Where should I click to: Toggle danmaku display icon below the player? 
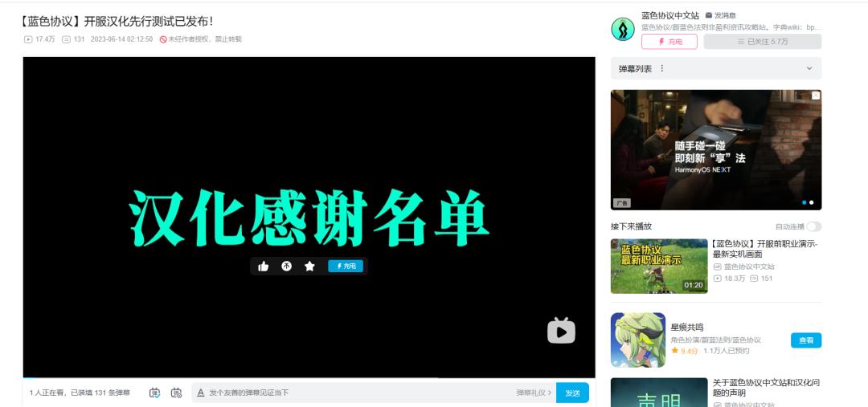click(x=155, y=393)
